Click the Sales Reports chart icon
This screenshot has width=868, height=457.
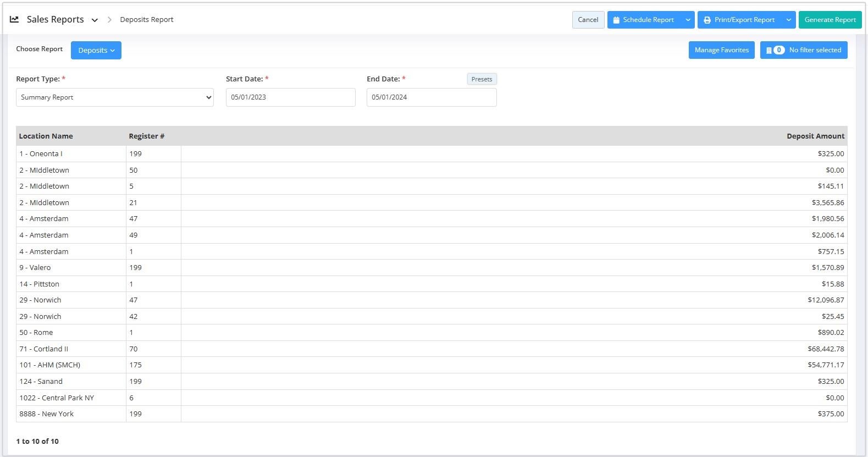coord(14,19)
